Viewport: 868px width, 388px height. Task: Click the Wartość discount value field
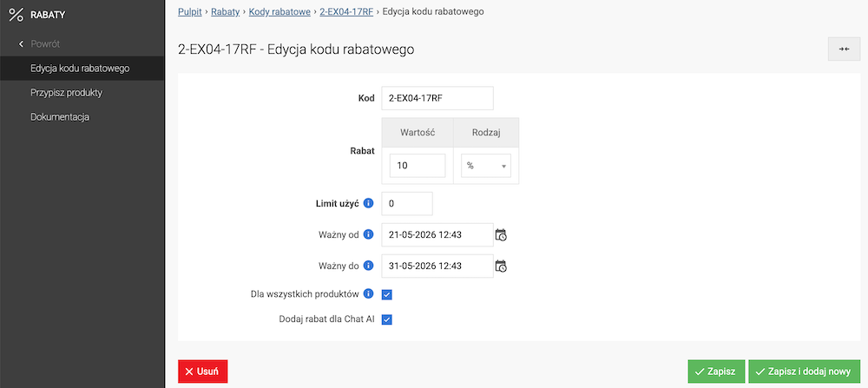pyautogui.click(x=418, y=166)
